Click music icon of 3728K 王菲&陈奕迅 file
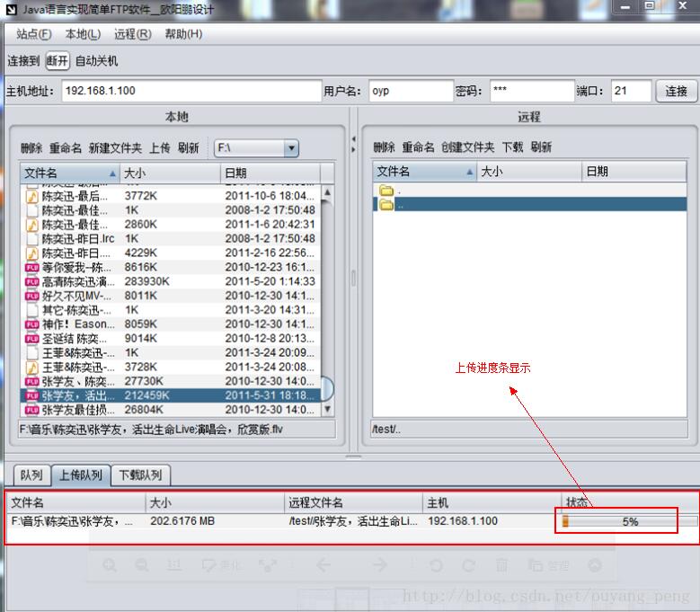Screen dimensions: 700x612 (31, 367)
